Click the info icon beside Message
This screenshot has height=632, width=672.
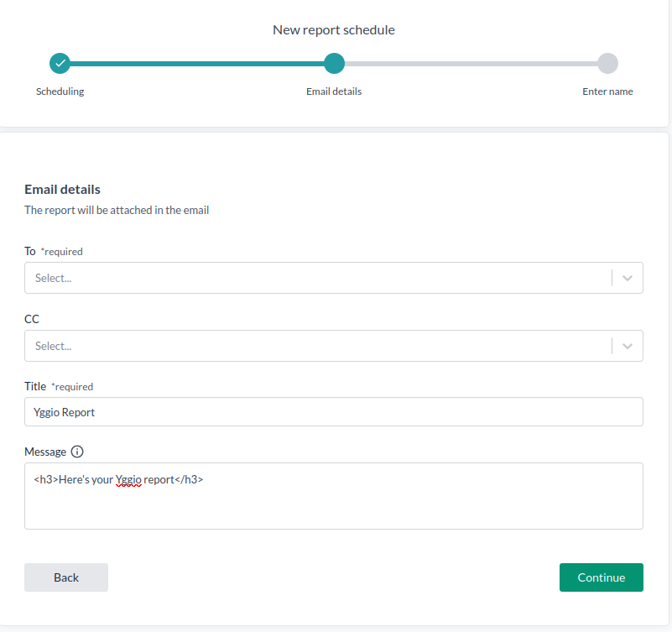point(77,452)
